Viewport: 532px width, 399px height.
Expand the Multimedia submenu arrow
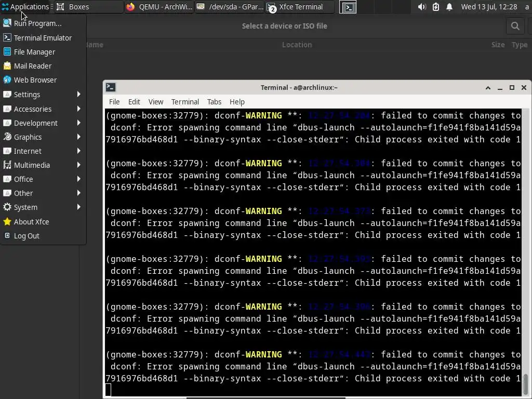click(x=79, y=165)
